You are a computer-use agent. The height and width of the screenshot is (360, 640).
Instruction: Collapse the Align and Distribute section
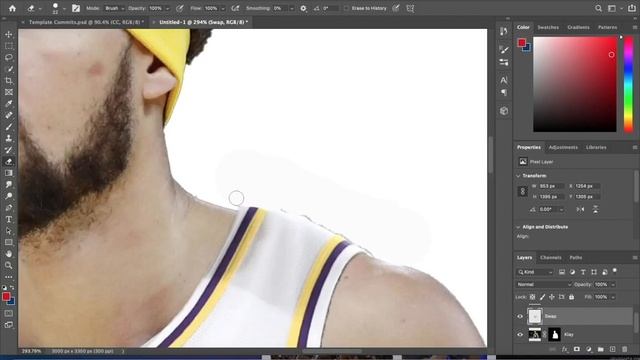[x=518, y=227]
